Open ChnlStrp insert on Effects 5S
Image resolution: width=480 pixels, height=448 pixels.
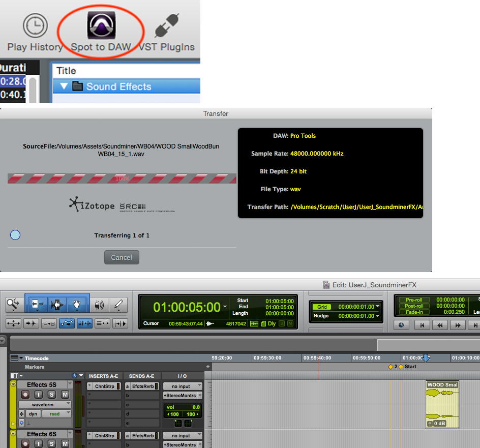(104, 386)
